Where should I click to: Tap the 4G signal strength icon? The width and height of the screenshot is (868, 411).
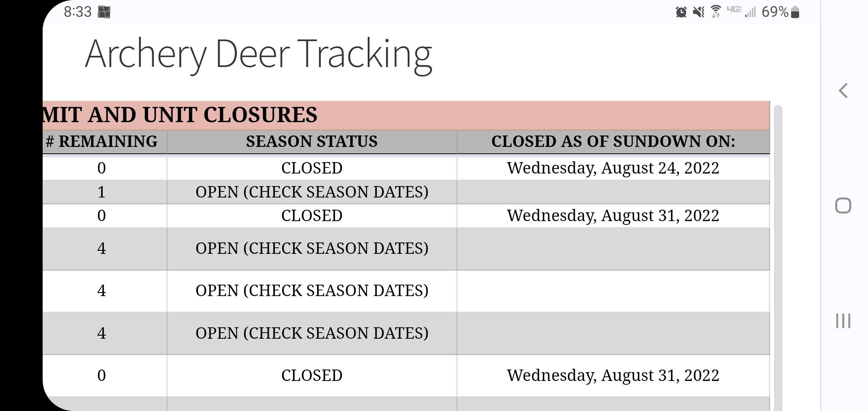(741, 11)
